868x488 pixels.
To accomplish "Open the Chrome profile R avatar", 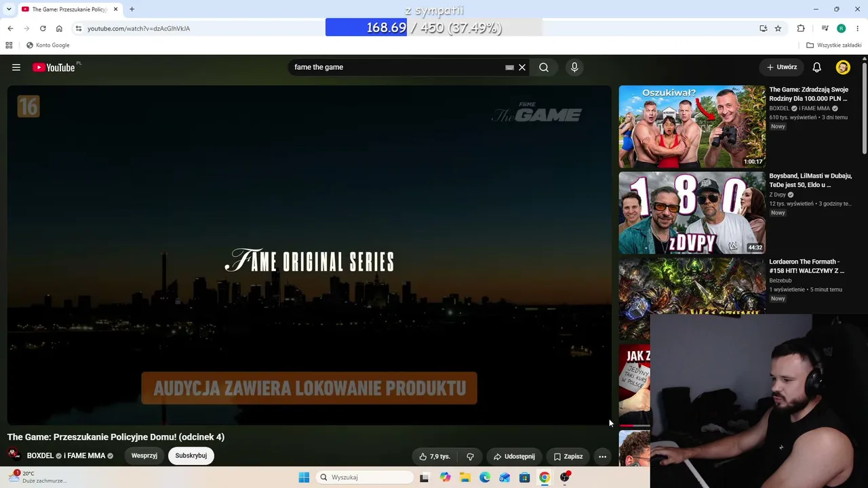I will 841,28.
